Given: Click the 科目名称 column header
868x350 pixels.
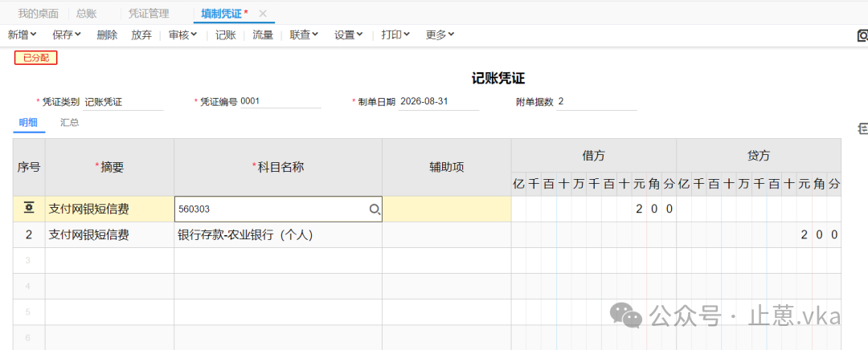Looking at the screenshot, I should pyautogui.click(x=278, y=166).
